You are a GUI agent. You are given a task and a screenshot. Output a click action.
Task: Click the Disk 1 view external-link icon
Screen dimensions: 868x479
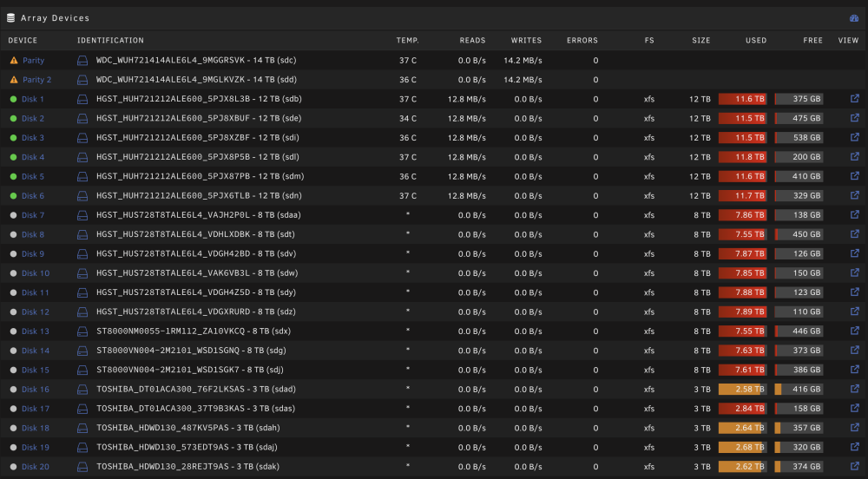[855, 98]
